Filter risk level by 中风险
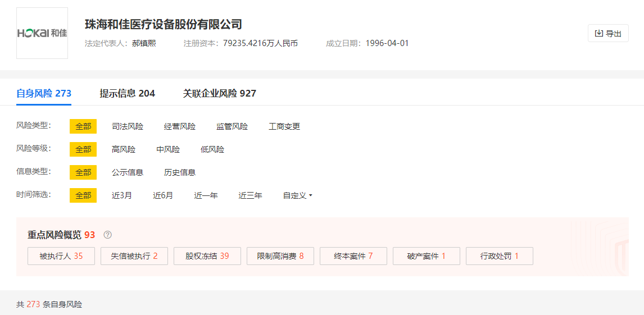The height and width of the screenshot is (315, 644). click(x=168, y=149)
